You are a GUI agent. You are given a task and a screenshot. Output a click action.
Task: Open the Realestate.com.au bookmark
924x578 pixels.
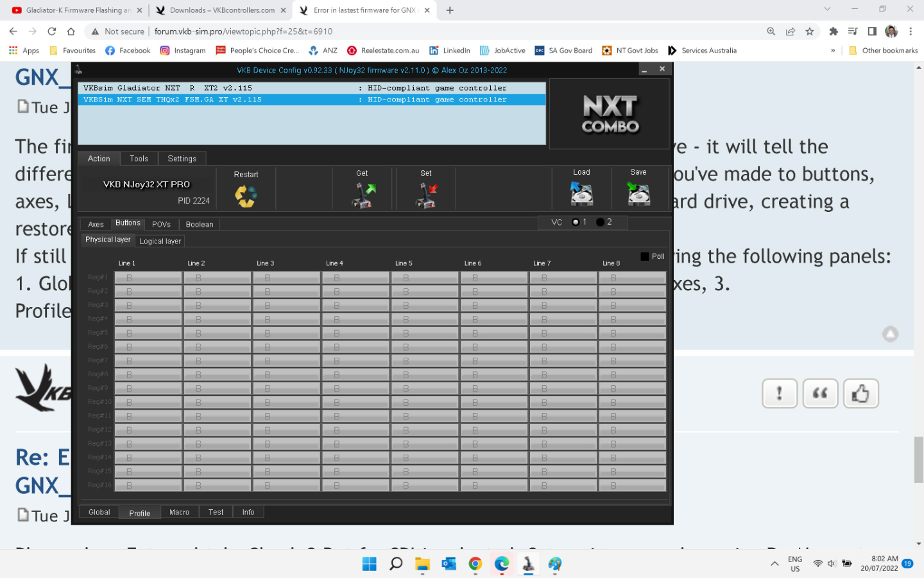[383, 50]
